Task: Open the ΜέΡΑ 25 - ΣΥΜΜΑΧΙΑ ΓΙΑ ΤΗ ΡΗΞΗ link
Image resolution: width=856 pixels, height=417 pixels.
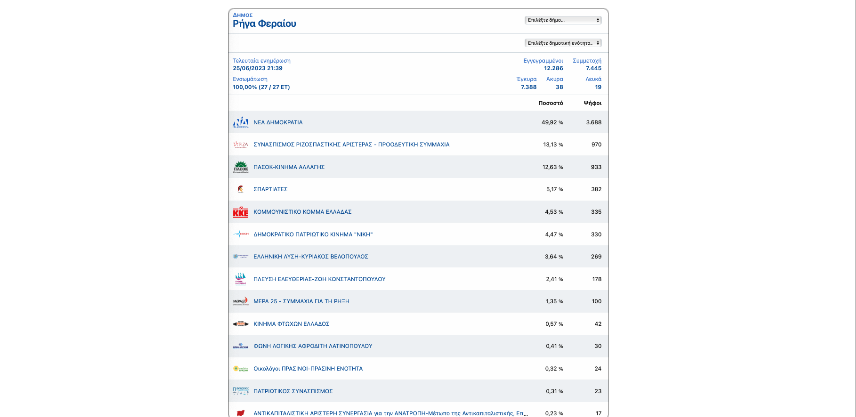Action: click(301, 301)
